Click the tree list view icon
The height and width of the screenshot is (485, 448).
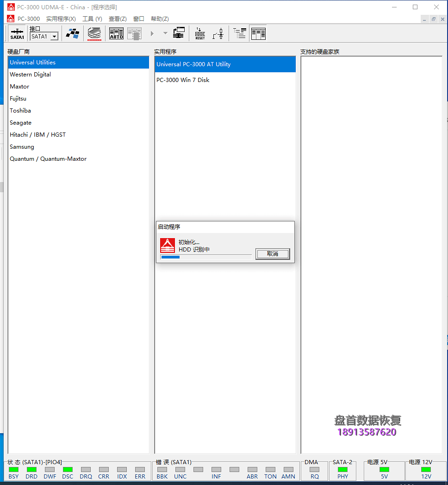tap(240, 33)
